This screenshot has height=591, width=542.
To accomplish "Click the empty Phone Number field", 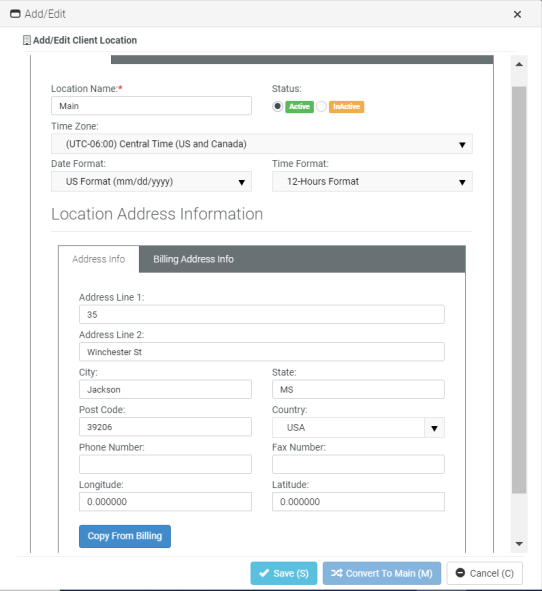I will (x=165, y=464).
